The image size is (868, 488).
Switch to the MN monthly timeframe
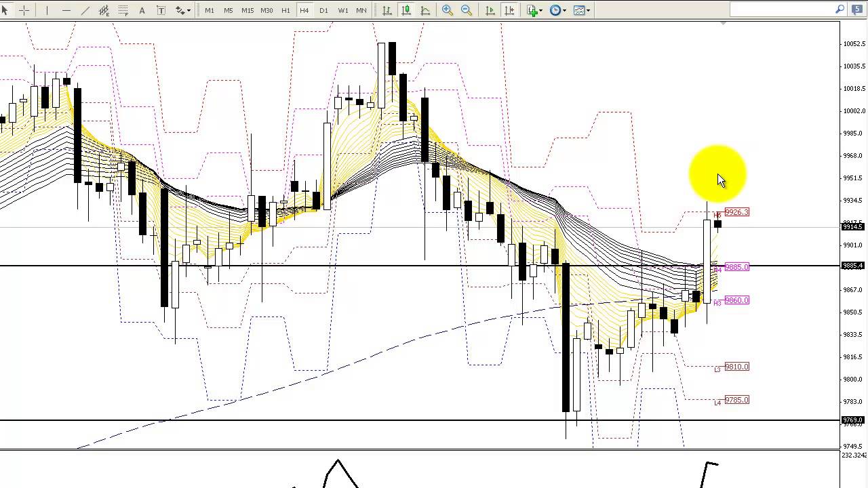[361, 10]
